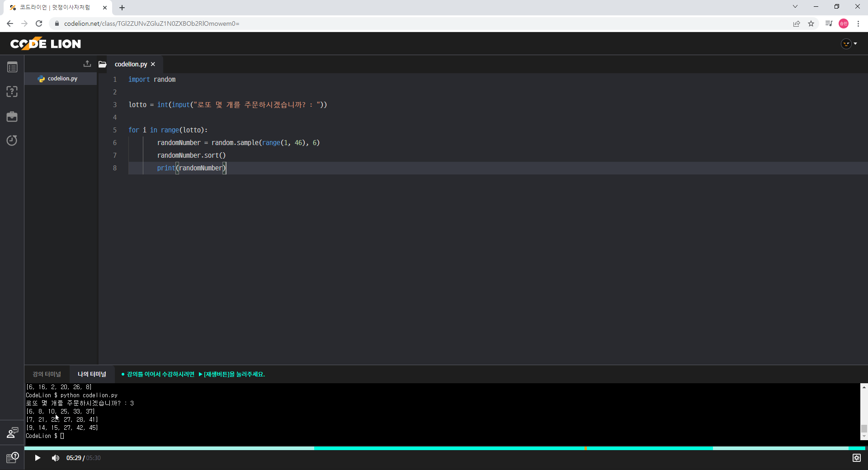Open the lecture list panel icon

tap(12, 66)
